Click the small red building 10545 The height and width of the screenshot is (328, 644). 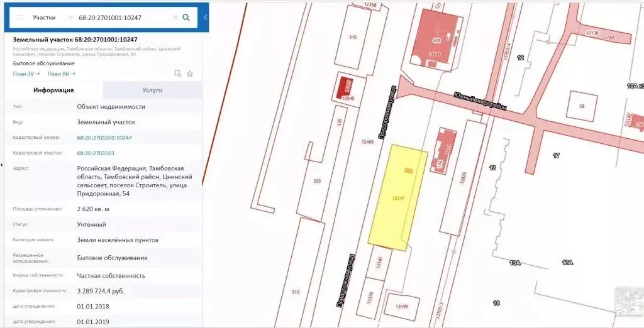(x=345, y=88)
